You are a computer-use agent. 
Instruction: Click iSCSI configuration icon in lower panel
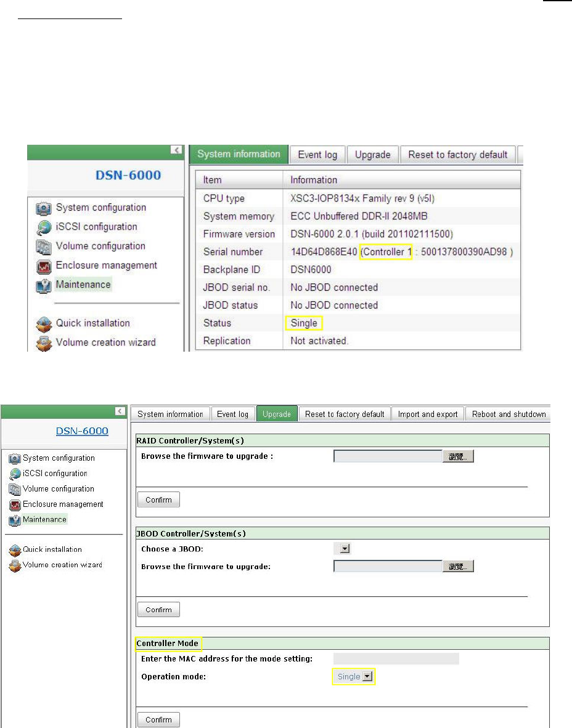coord(15,474)
